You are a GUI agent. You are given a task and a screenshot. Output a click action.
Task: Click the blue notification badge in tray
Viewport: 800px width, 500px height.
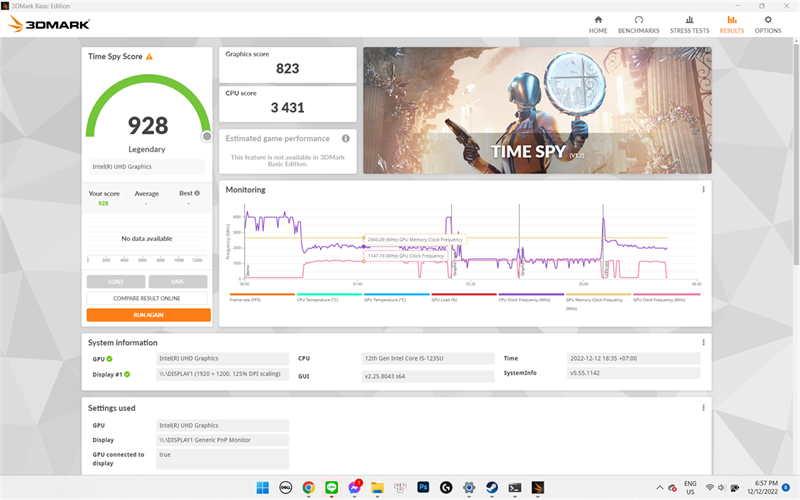pos(786,488)
